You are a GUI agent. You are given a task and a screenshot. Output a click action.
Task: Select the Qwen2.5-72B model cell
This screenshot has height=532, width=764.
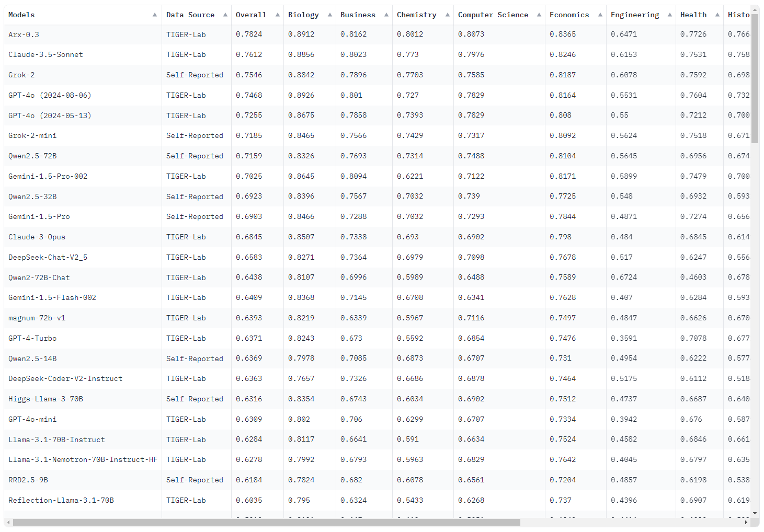tap(83, 156)
